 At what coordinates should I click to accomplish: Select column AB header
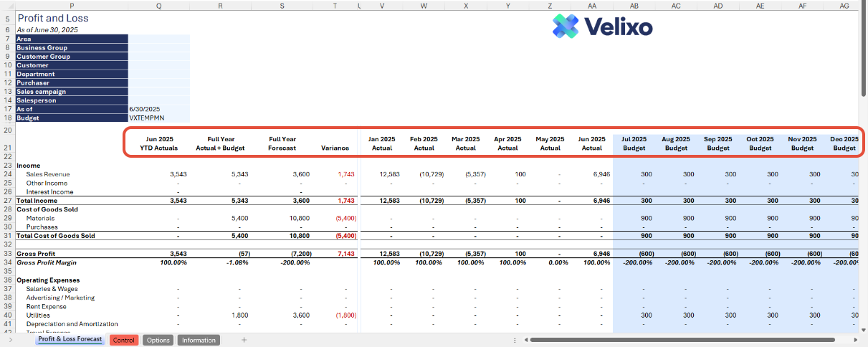[634, 5]
